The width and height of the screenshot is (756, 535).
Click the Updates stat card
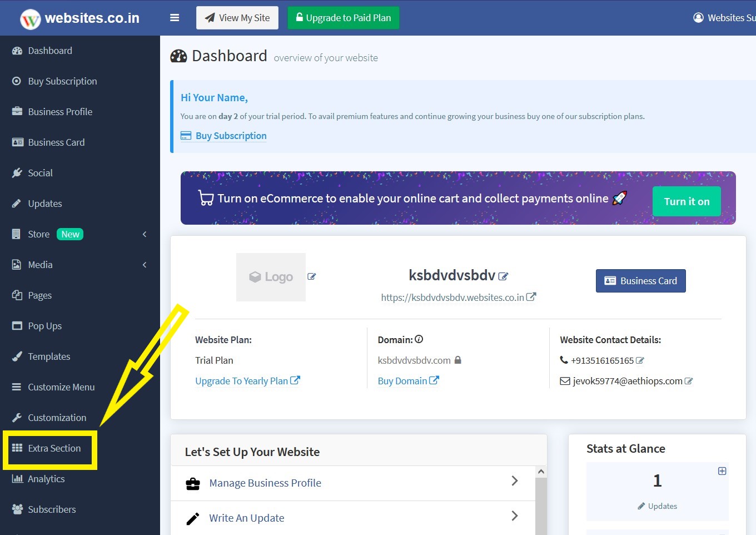[657, 492]
